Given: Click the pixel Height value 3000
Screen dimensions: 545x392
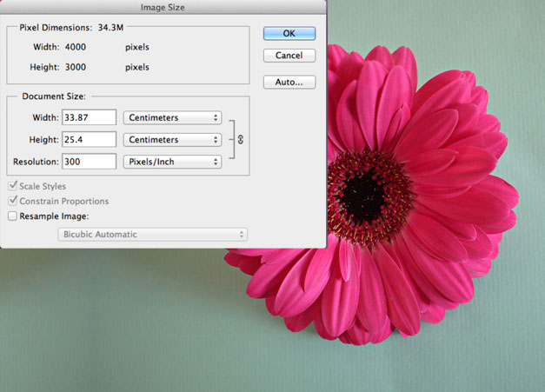Looking at the screenshot, I should (76, 67).
